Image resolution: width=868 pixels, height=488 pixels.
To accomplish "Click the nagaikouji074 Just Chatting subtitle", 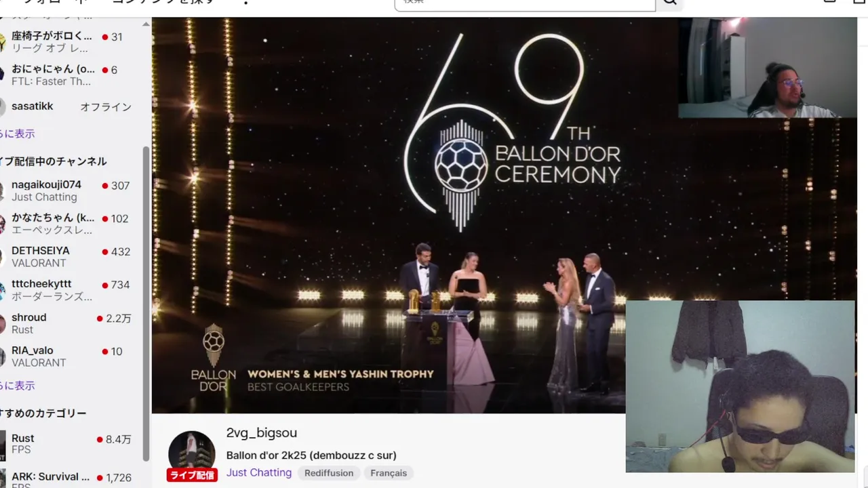I will point(44,197).
